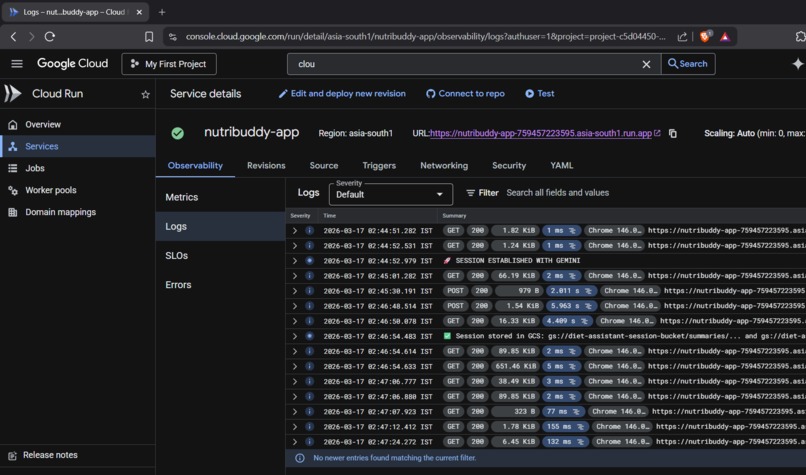Open Brave Shields lion icon
This screenshot has width=806, height=475.
click(x=705, y=36)
